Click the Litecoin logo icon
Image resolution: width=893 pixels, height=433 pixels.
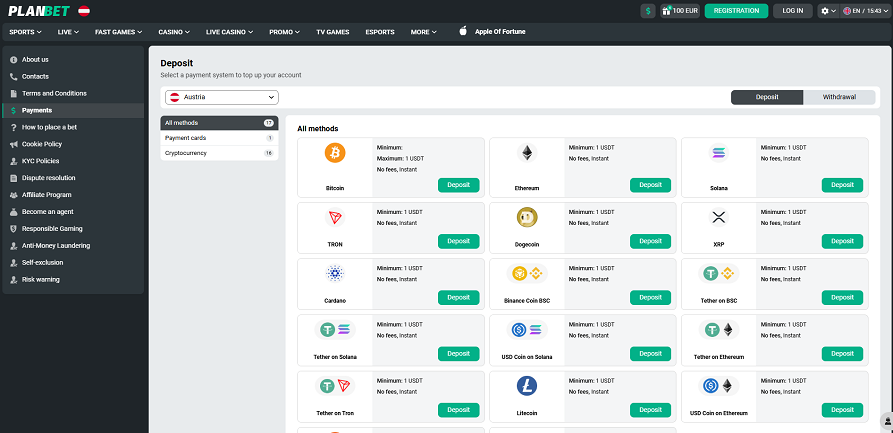coord(527,386)
